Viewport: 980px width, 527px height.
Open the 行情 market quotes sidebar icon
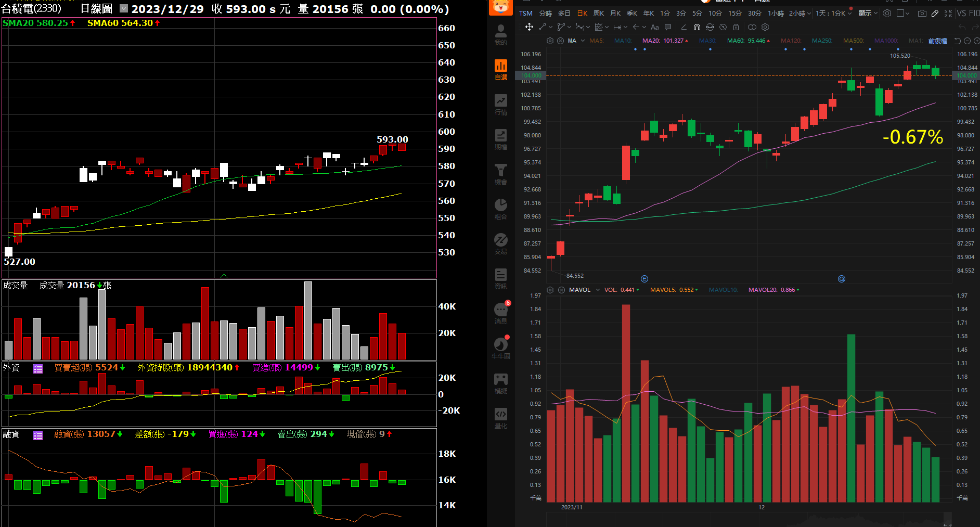point(501,105)
